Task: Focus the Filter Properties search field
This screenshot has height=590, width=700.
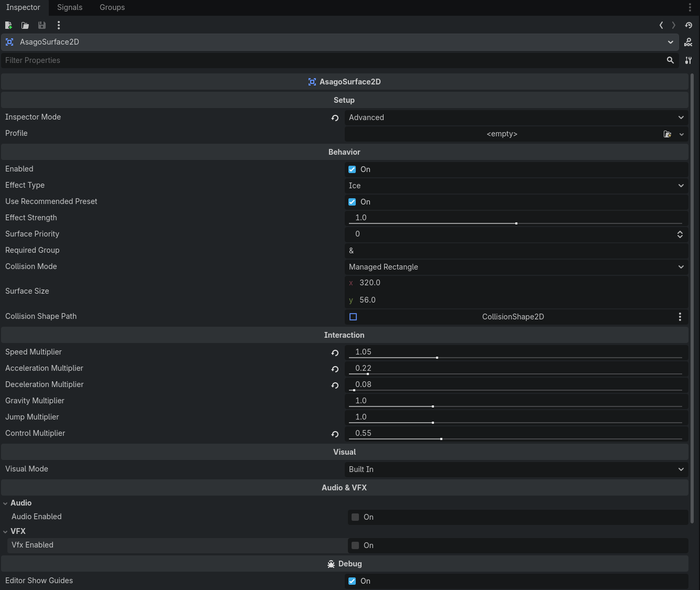Action: tap(332, 60)
